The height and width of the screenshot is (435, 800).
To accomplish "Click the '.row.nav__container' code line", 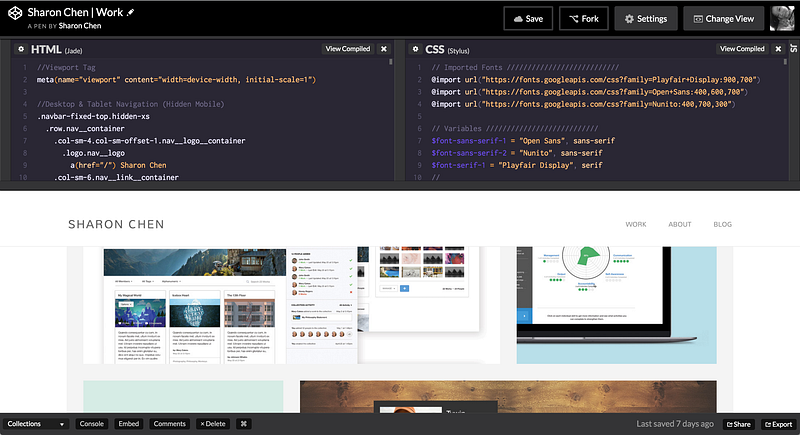I will [85, 129].
